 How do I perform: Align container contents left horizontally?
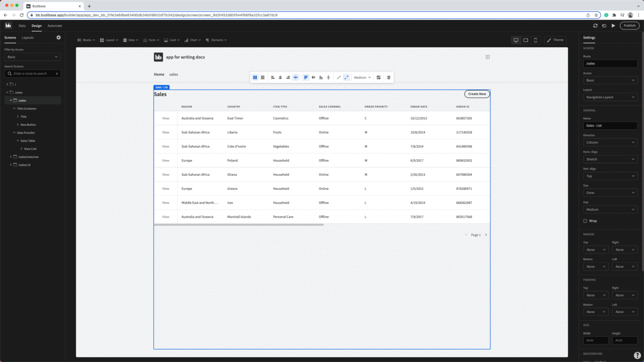point(273,77)
